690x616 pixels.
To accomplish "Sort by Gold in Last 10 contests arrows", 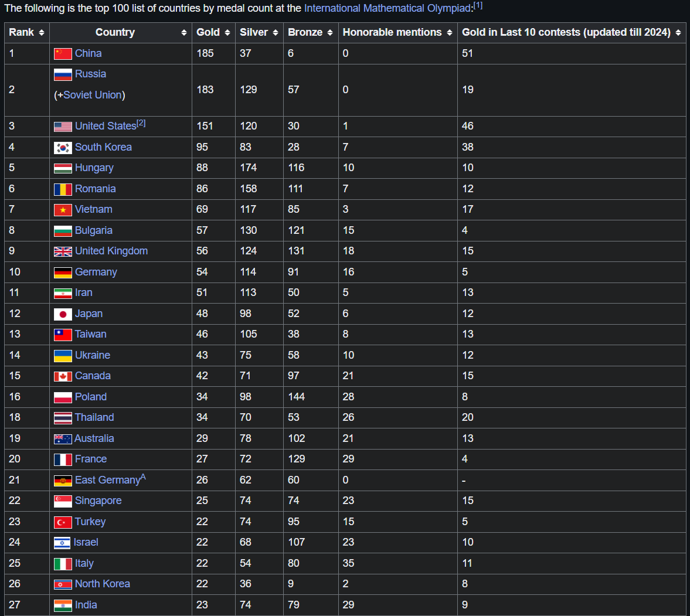I will coord(678,33).
